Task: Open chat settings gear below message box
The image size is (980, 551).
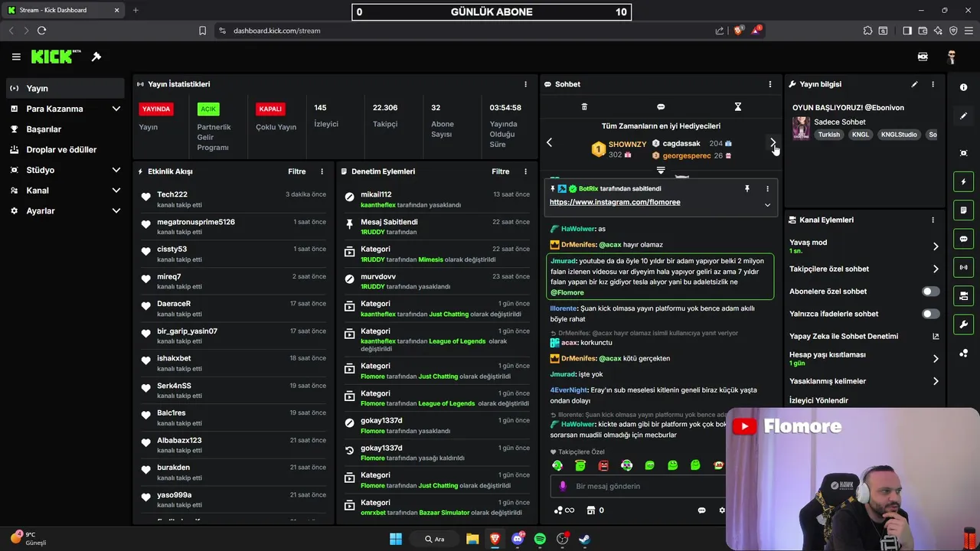Action: (x=721, y=510)
